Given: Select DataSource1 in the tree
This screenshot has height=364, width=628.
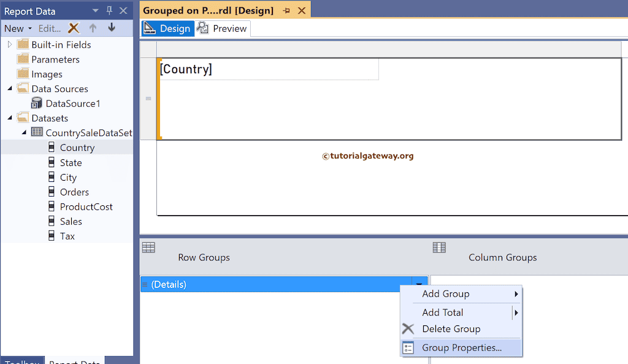Looking at the screenshot, I should pos(73,104).
